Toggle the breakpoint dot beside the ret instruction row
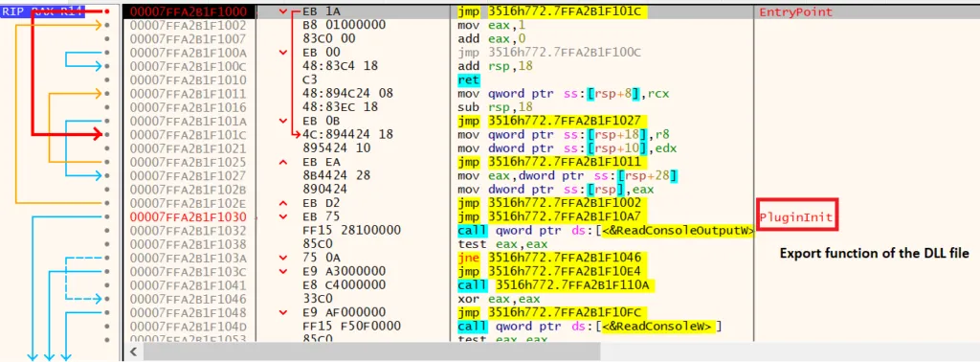 [107, 80]
